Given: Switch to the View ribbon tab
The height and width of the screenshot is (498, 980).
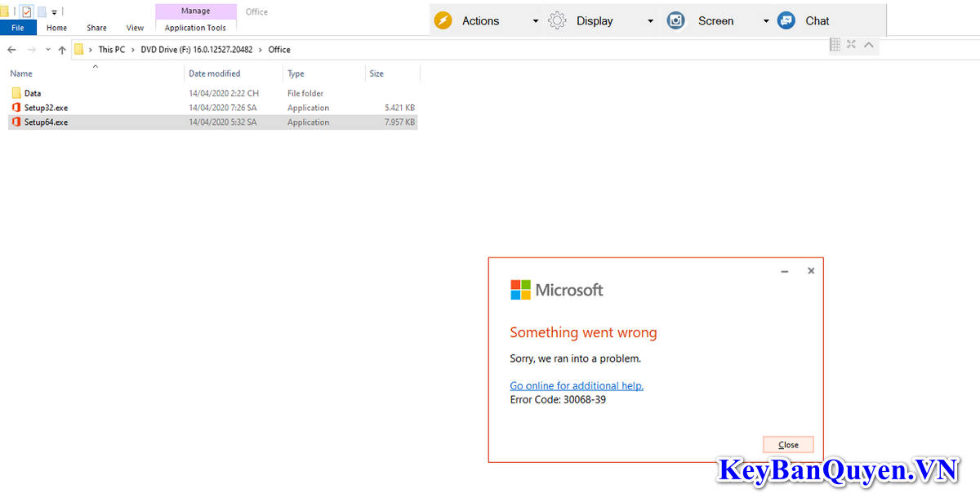Looking at the screenshot, I should [134, 27].
